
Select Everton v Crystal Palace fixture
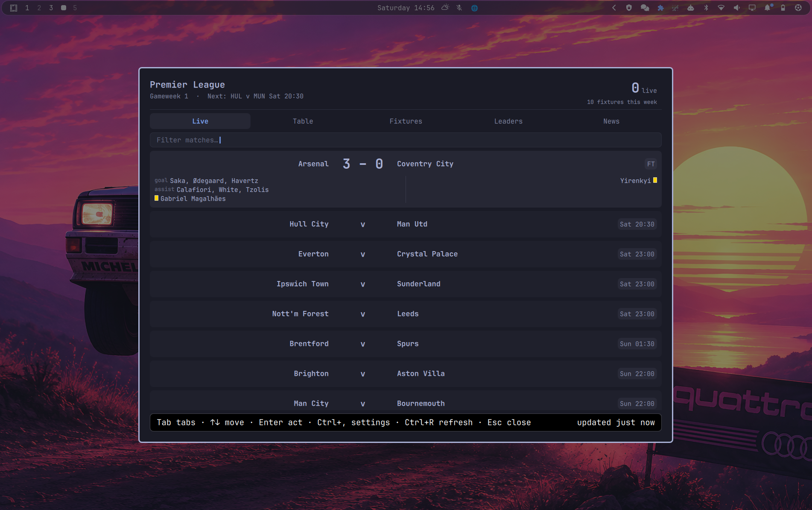click(406, 254)
